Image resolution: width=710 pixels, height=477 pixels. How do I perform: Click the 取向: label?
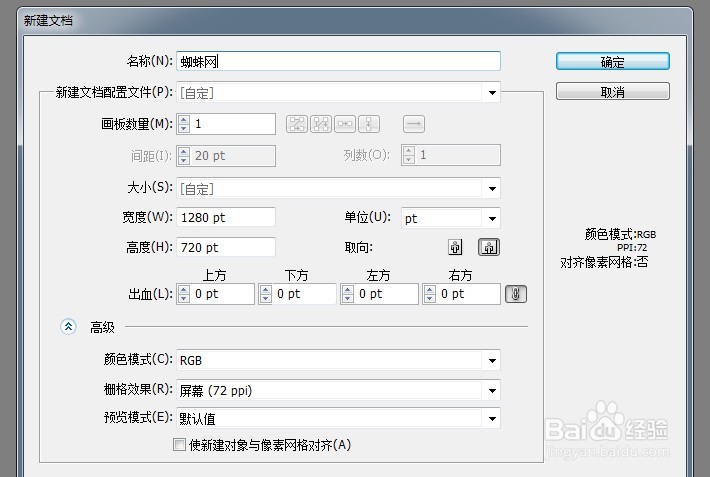pos(358,247)
